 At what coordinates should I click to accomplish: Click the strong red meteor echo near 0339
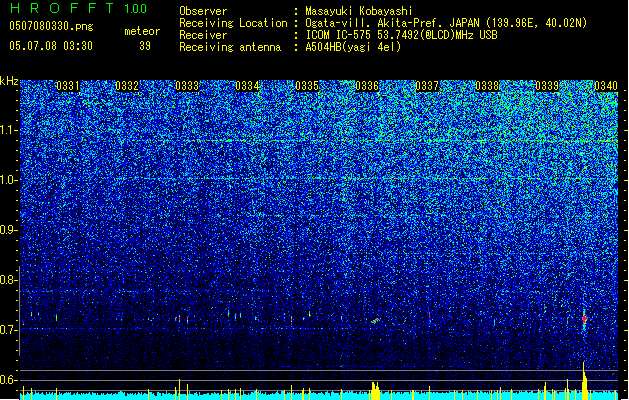[584, 319]
